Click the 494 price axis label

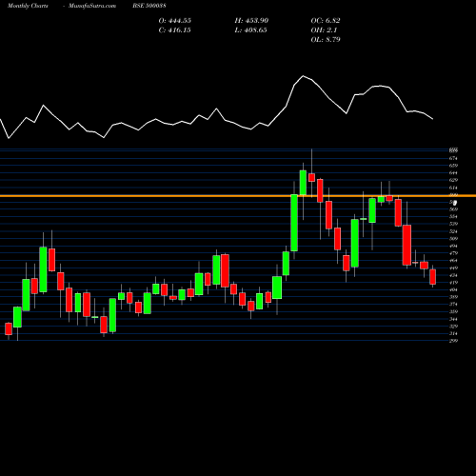(453, 246)
